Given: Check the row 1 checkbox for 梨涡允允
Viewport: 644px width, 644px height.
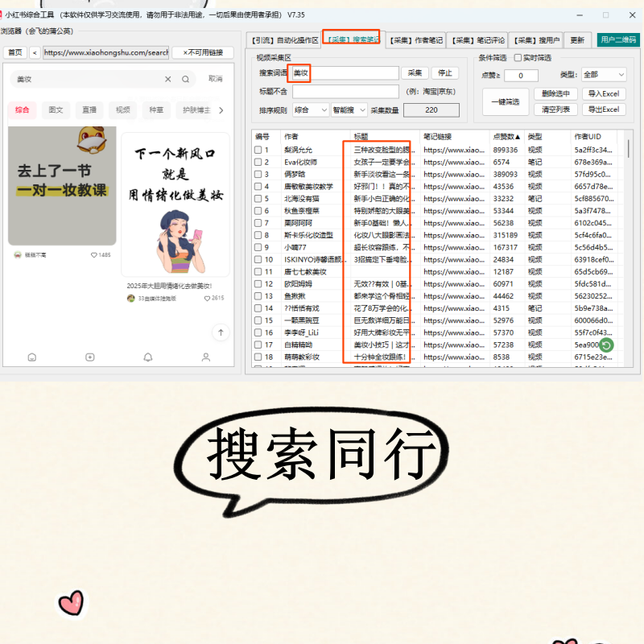Looking at the screenshot, I should point(258,150).
